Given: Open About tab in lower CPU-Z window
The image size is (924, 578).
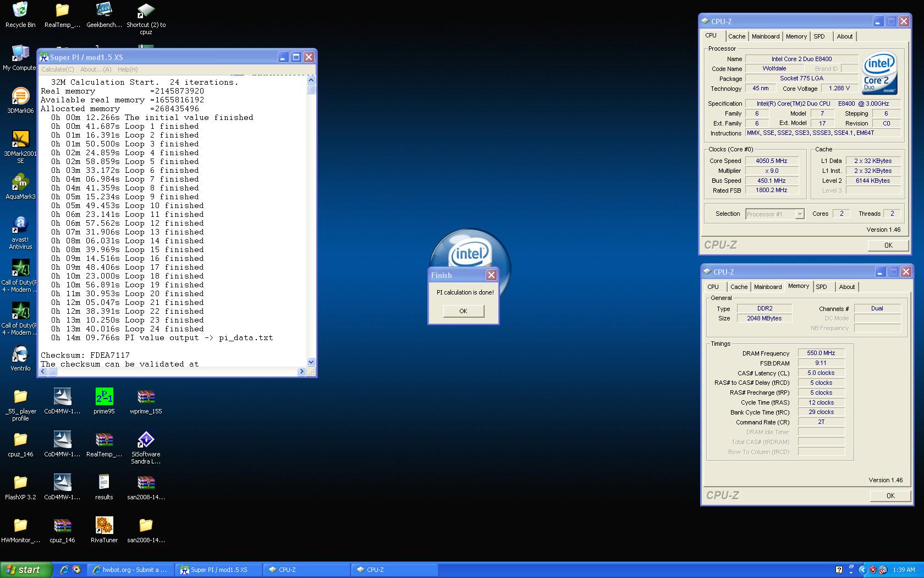Looking at the screenshot, I should [846, 287].
